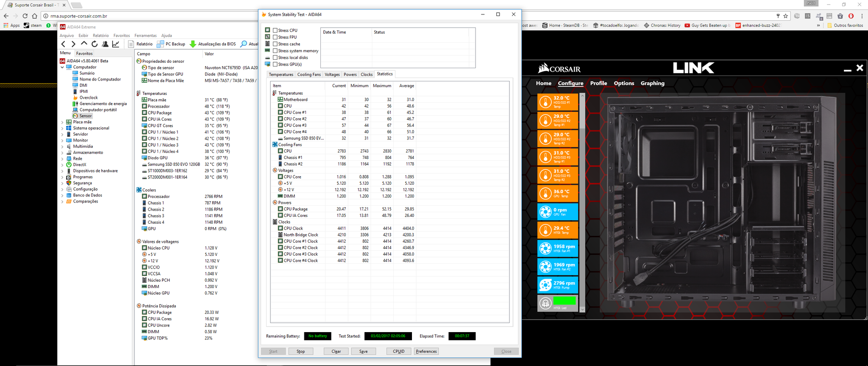Image resolution: width=868 pixels, height=366 pixels.
Task: Expand the Armazenamento tree node
Action: point(62,152)
